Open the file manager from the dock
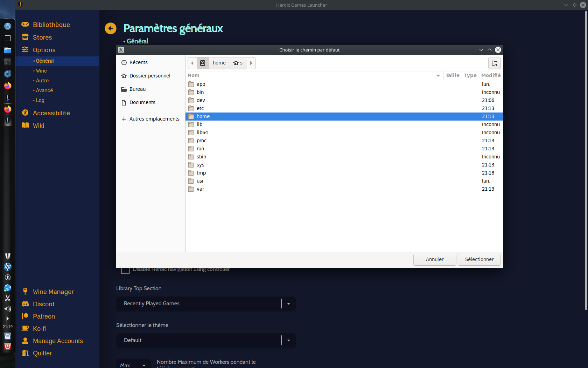 coord(8,50)
